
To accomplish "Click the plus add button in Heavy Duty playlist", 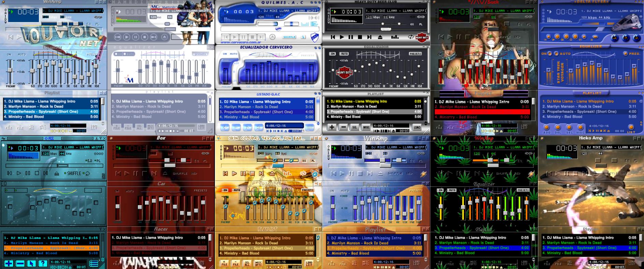I will coord(332,127).
